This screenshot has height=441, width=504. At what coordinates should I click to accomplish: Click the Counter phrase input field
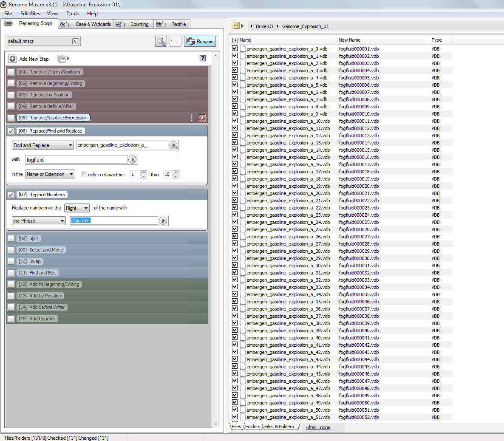coord(114,220)
